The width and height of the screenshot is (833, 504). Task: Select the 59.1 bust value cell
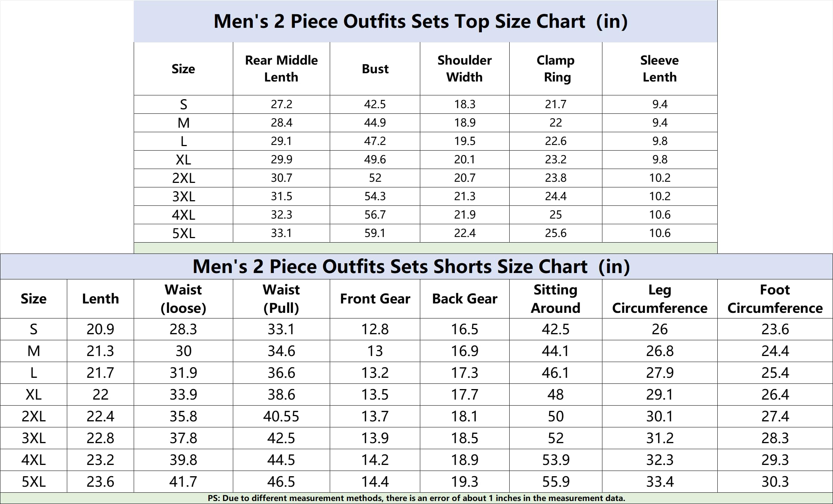tap(375, 233)
